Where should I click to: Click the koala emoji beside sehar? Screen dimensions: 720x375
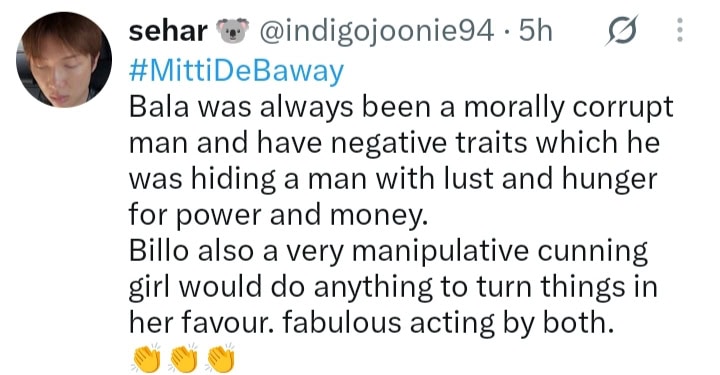tap(233, 31)
